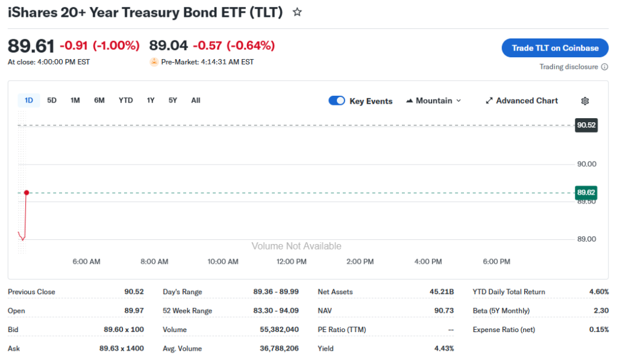Toggle the Key Events switch
617x364 pixels.
[337, 101]
